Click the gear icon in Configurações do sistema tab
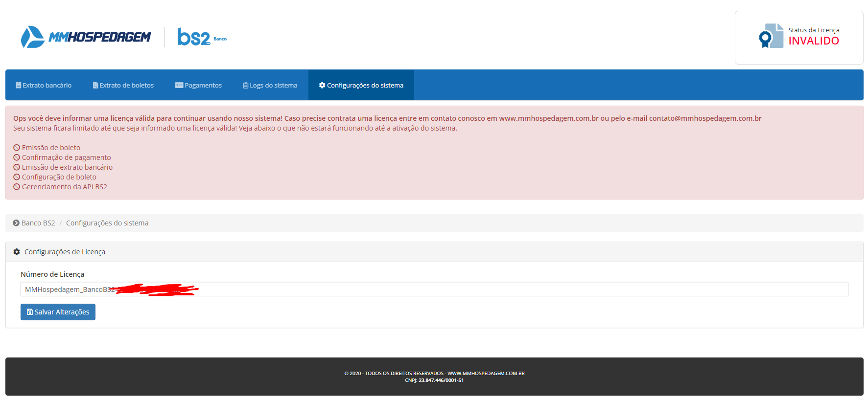868x401 pixels. point(322,85)
